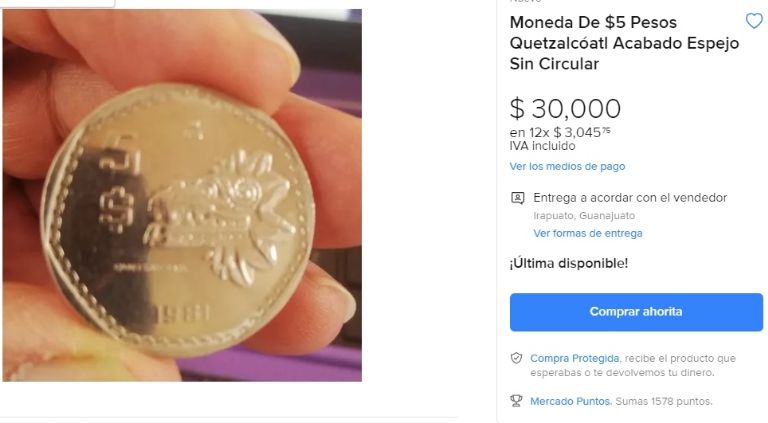Click the ¡Última disponible! notice
The width and height of the screenshot is (768, 423).
click(569, 263)
